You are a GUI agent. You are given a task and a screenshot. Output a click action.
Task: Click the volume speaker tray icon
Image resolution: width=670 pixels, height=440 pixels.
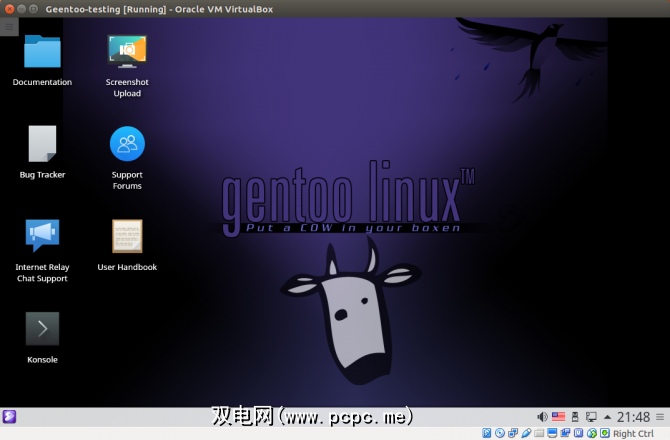[542, 417]
